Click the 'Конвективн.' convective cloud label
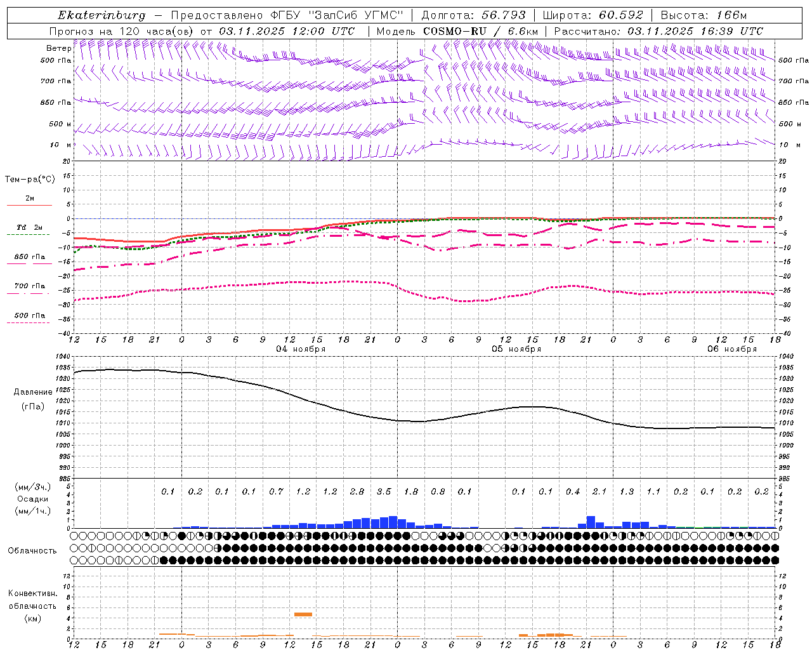Image resolution: width=812 pixels, height=650 pixels. (32, 594)
